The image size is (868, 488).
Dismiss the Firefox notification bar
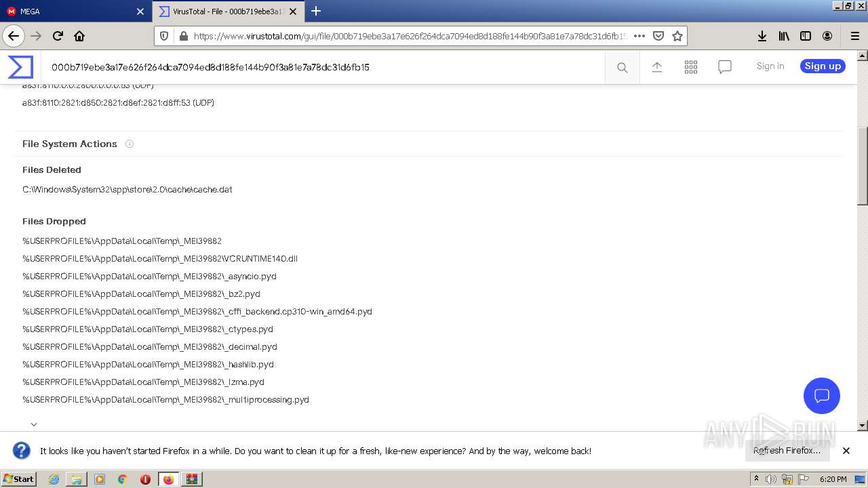pos(846,451)
